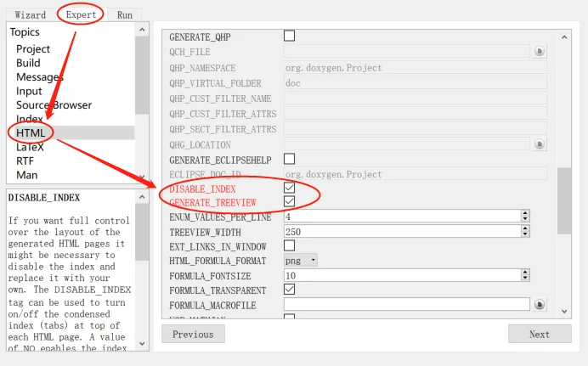
Task: Select the Project topic
Action: pos(33,49)
